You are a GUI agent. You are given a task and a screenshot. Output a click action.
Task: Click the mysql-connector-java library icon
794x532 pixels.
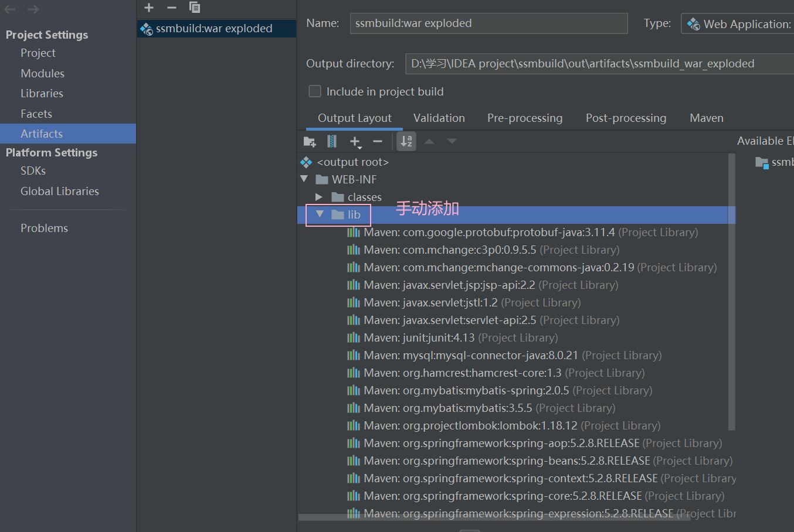tap(354, 355)
